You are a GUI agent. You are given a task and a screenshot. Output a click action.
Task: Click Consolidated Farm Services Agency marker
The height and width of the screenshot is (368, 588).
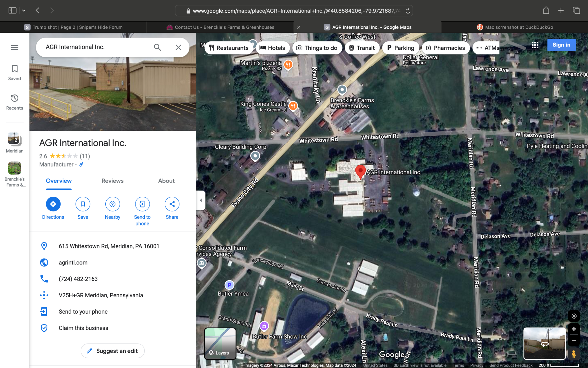(x=202, y=263)
